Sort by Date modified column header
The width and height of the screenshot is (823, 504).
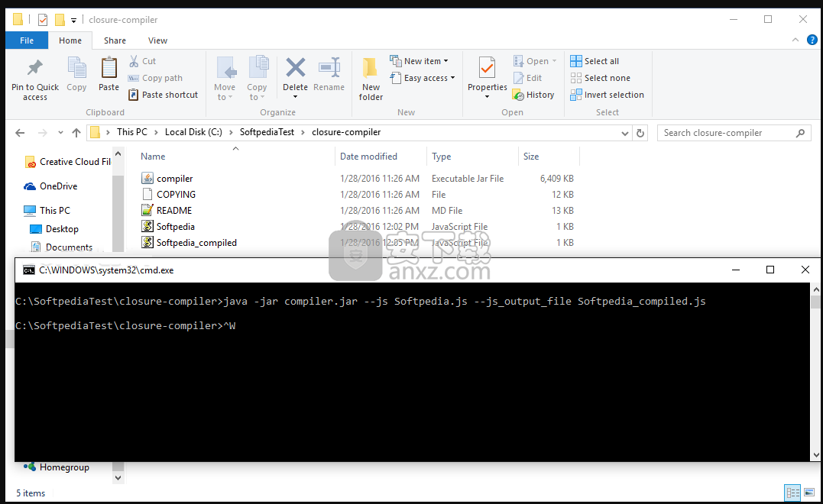coord(368,157)
